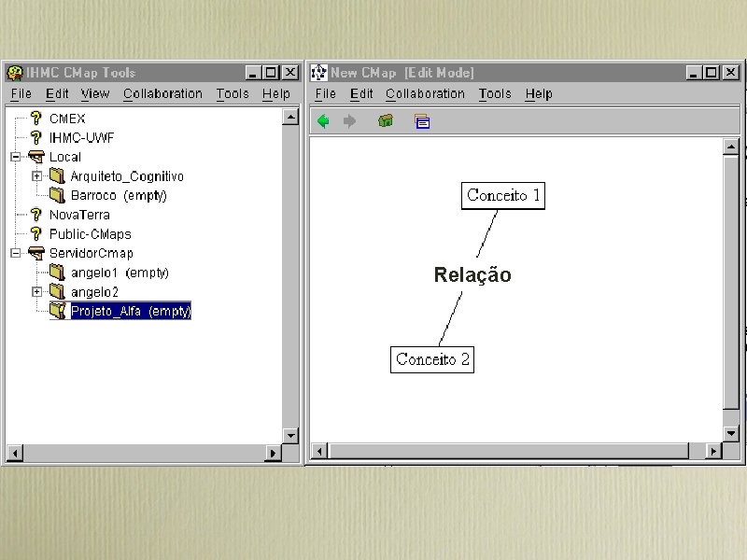747x560 pixels.
Task: Expand the Arquiteto_Cognitivo folder
Action: [x=36, y=175]
